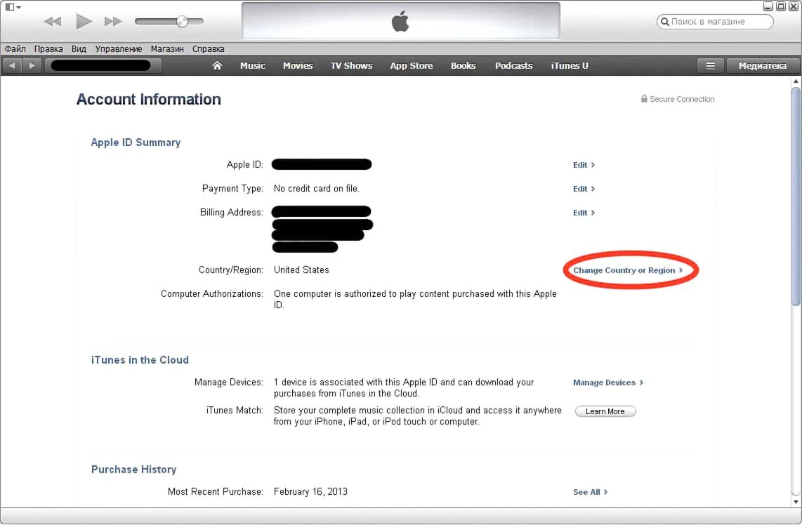Minimize the iTunes window

[x=768, y=6]
